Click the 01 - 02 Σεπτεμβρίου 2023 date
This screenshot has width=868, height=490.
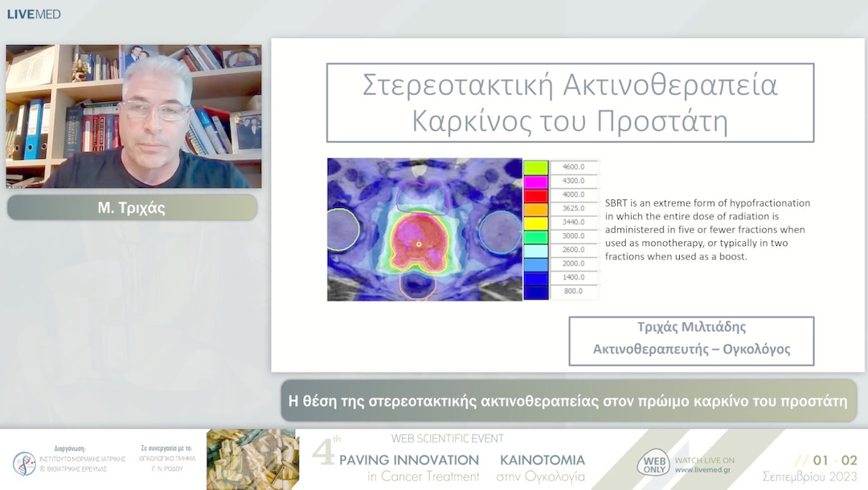[x=810, y=468]
